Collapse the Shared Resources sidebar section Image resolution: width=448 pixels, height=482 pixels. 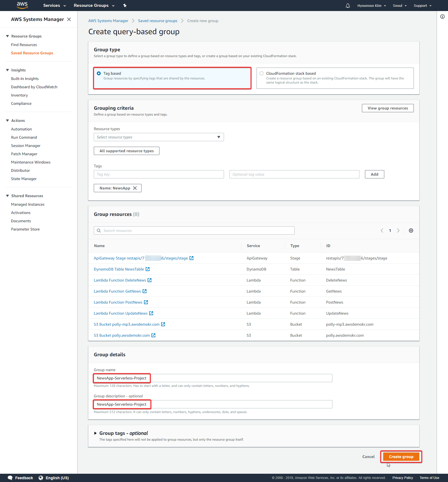pyautogui.click(x=7, y=196)
